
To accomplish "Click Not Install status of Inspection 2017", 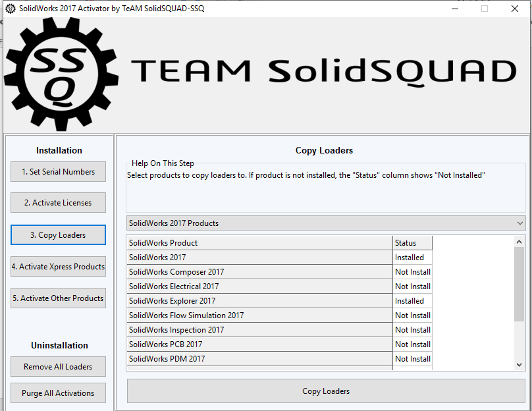I will click(x=413, y=330).
